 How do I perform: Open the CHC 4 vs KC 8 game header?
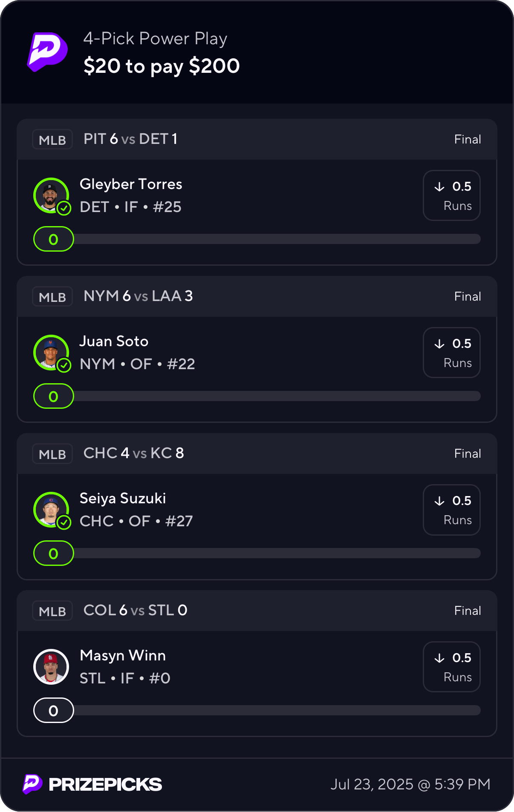point(257,453)
